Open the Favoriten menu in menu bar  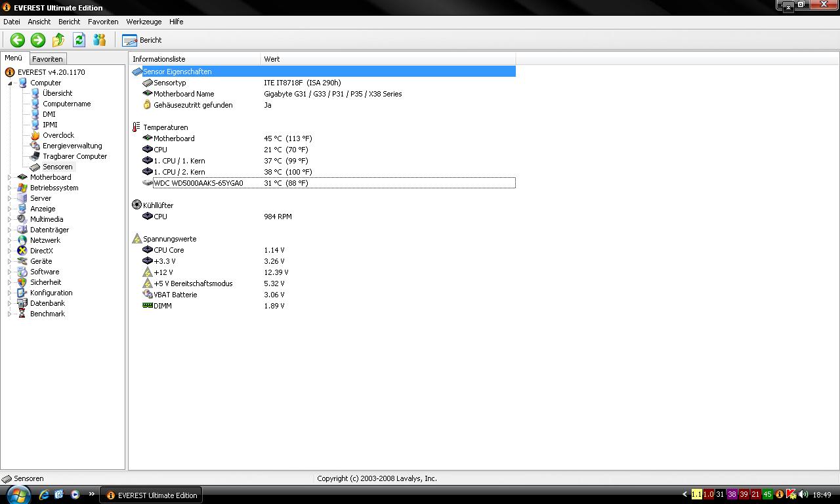click(103, 22)
